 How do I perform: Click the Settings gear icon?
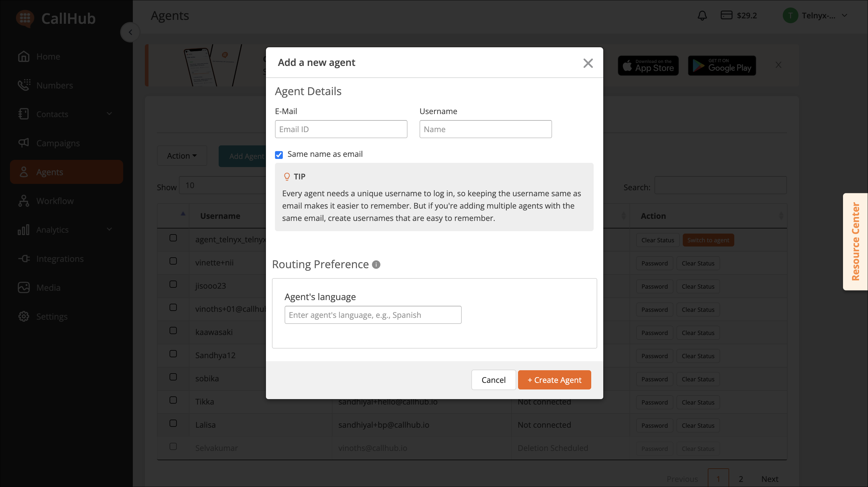(23, 317)
